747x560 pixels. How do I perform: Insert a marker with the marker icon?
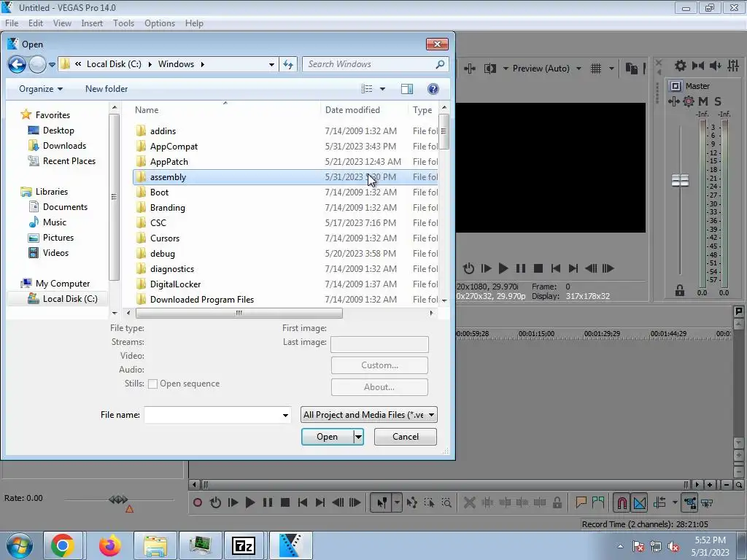(x=581, y=502)
